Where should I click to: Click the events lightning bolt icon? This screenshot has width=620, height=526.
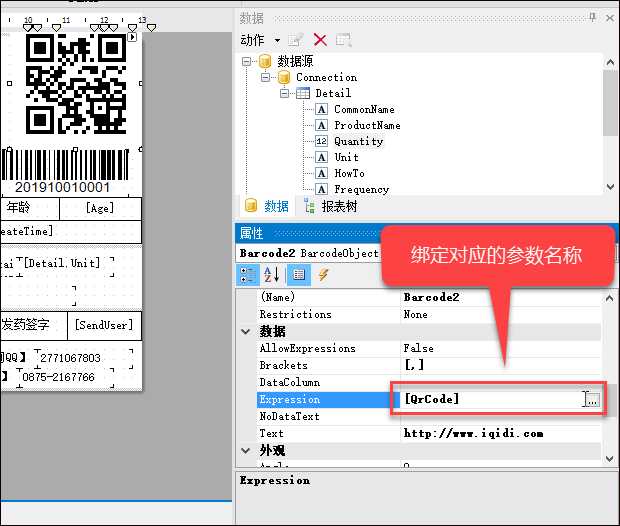point(323,275)
